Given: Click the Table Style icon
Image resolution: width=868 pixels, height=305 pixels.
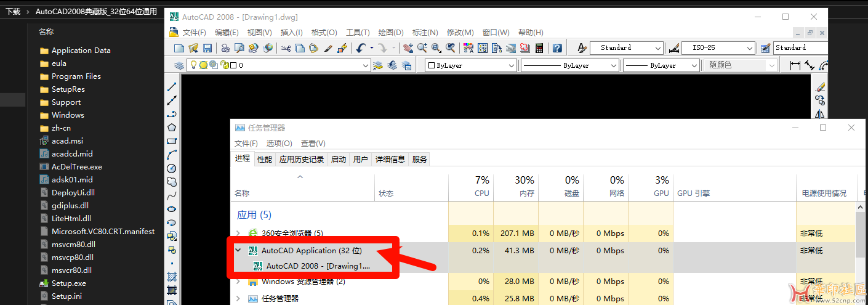Looking at the screenshot, I should 765,47.
